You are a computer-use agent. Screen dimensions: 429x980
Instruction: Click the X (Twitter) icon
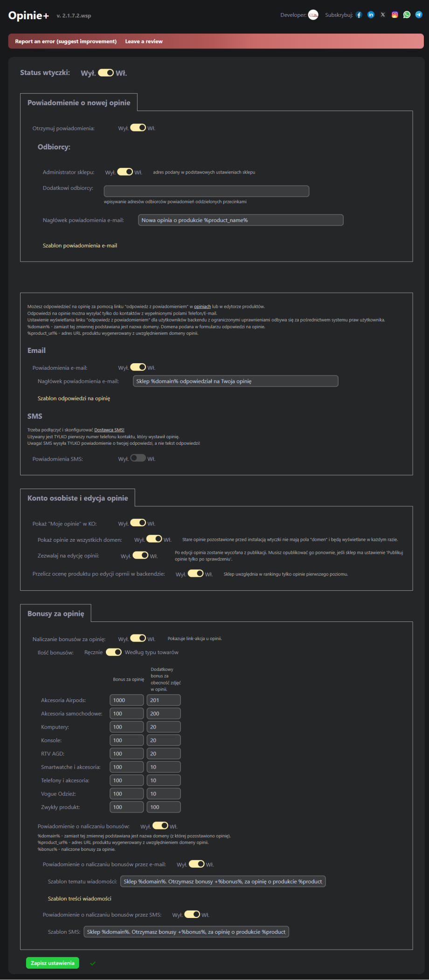tap(383, 15)
